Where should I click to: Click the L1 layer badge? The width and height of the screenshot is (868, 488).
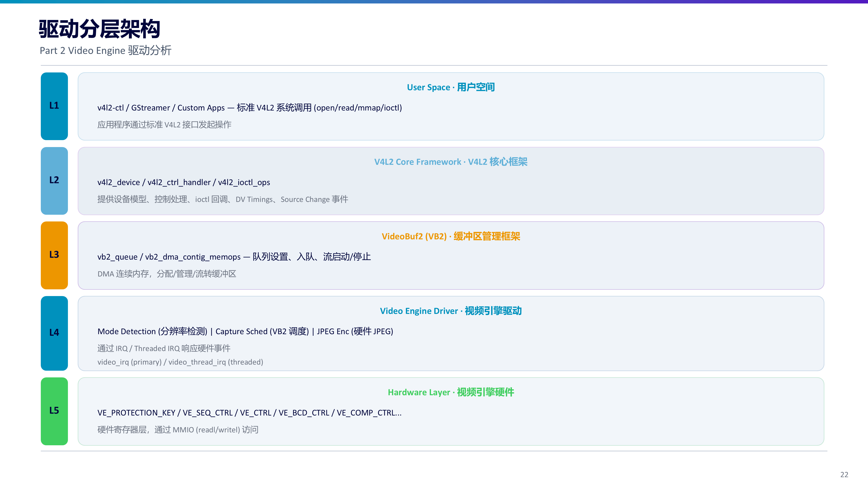(x=54, y=106)
